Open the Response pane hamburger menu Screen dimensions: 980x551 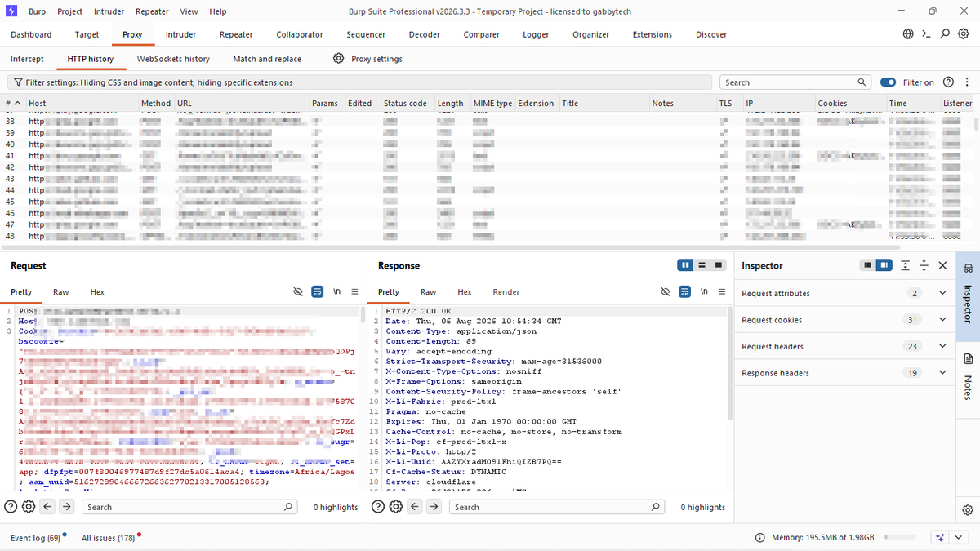[722, 291]
